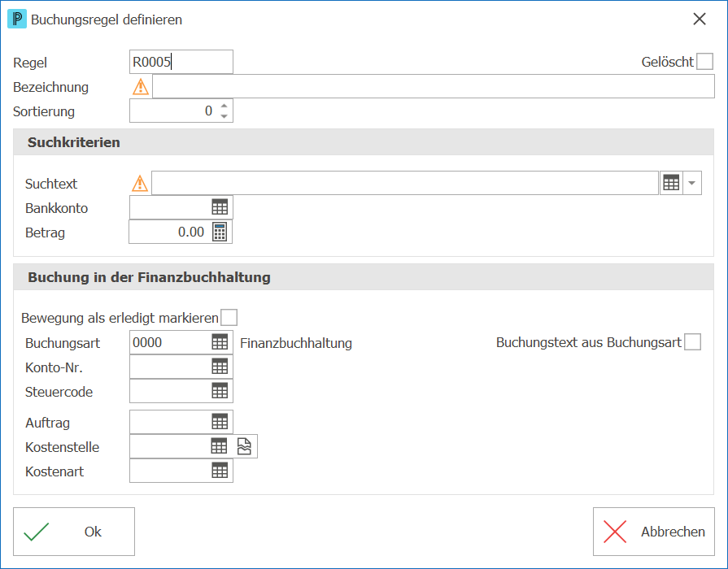Cancel with the Abbrechen button
Viewport: 728px width, 569px height.
pyautogui.click(x=654, y=532)
